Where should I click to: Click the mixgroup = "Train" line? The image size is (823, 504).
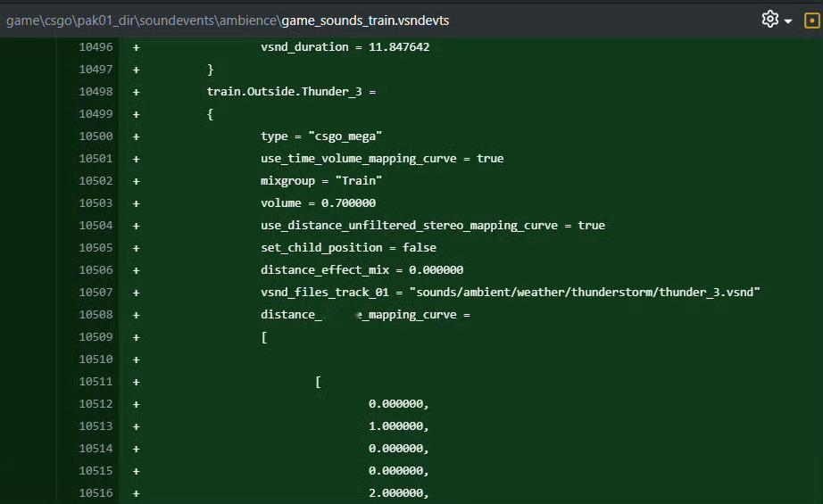tap(321, 181)
